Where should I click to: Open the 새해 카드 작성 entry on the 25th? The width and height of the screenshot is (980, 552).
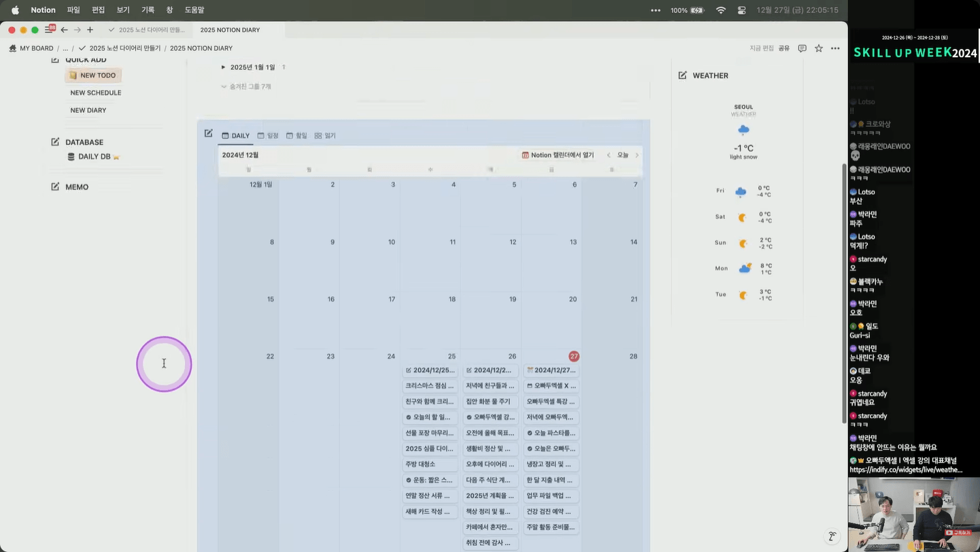[430, 511]
